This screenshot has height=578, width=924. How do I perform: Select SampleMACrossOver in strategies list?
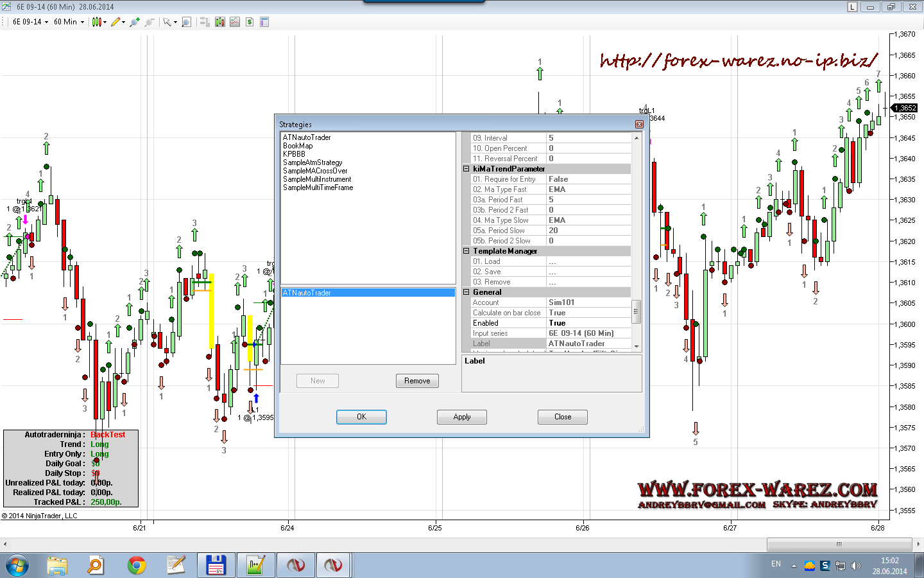(315, 171)
